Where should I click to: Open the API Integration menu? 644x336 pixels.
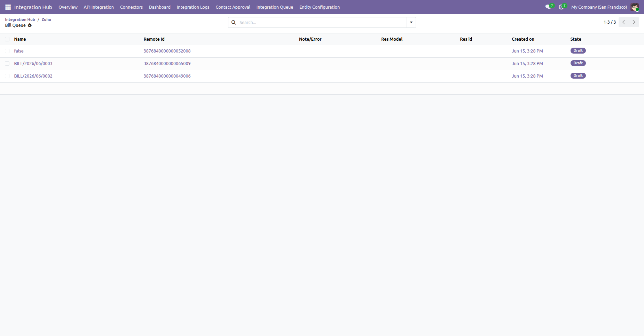click(99, 7)
